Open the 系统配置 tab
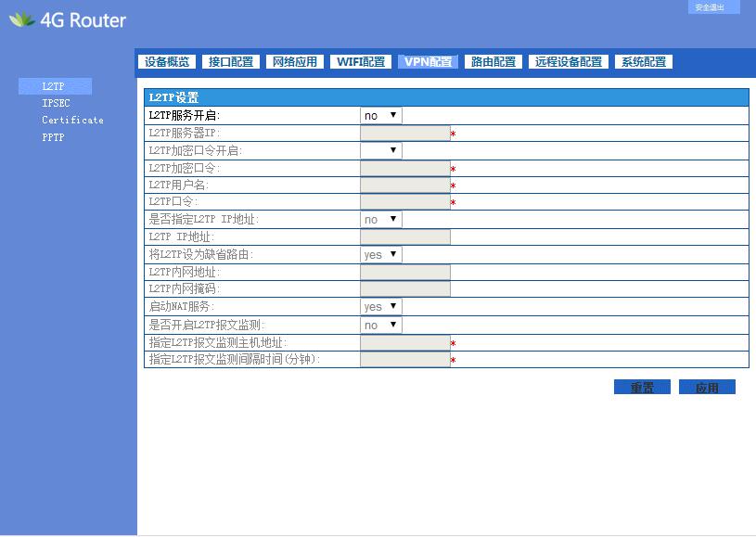This screenshot has height=537, width=756. pos(644,62)
